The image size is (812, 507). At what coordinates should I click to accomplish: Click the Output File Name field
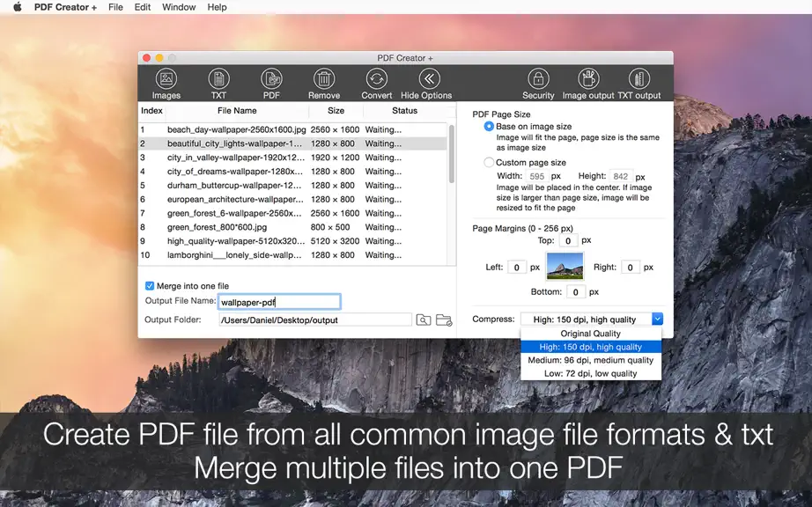point(279,302)
